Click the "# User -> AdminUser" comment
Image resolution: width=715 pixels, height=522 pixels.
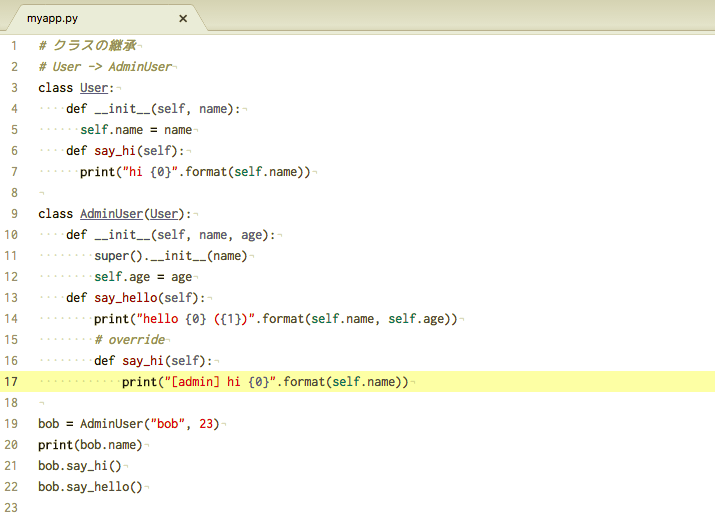105,67
